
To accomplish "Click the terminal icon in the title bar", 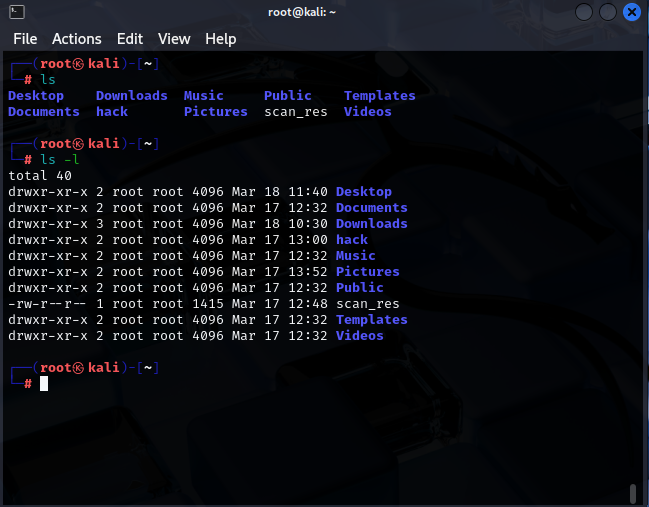I will (17, 12).
